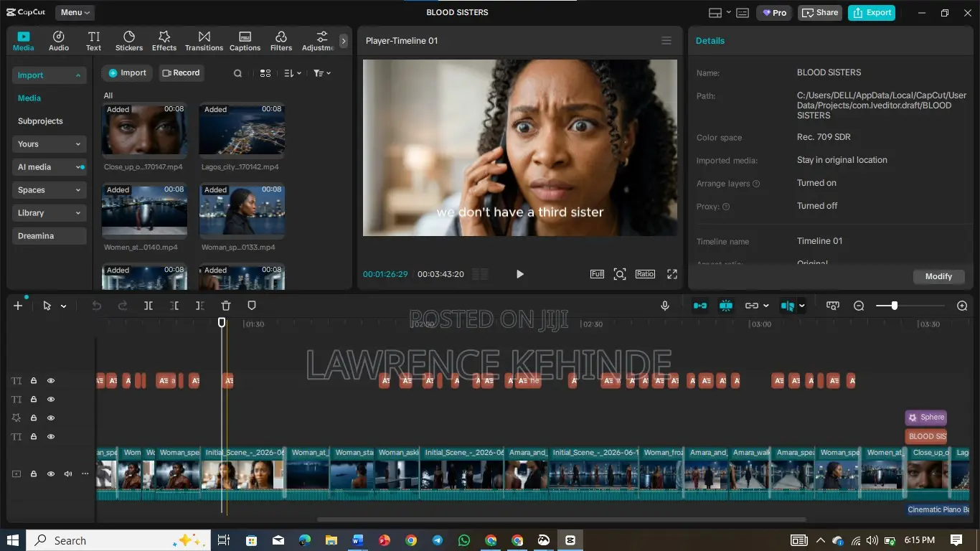The width and height of the screenshot is (980, 551).
Task: Open the Audio tab
Action: coord(59,41)
